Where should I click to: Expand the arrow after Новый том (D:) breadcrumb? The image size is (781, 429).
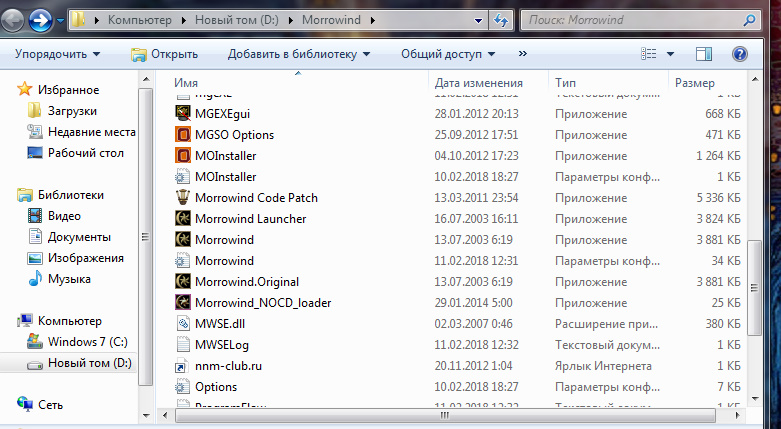pos(291,20)
